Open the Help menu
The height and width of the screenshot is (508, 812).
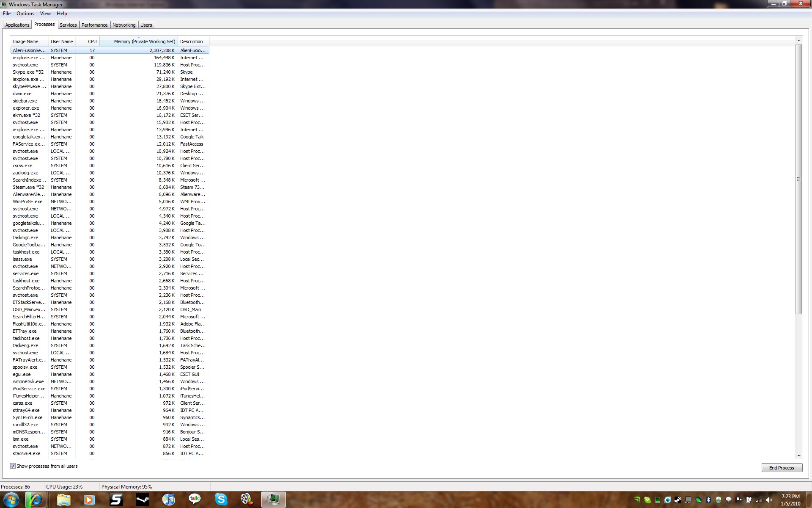tap(62, 14)
